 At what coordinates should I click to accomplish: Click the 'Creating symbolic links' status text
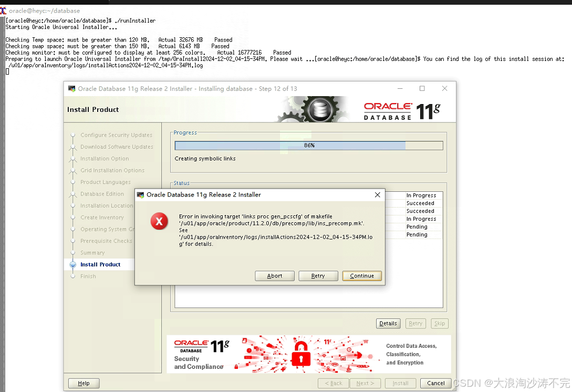point(205,158)
